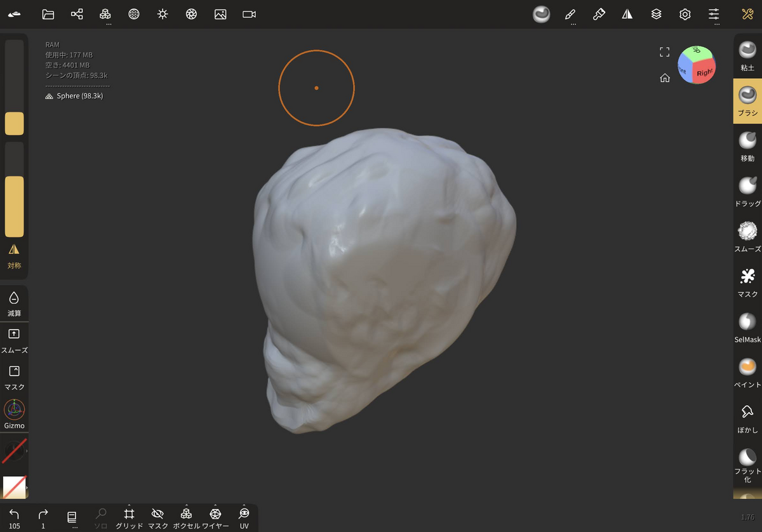The image size is (762, 532).
Task: Expand the UV options chevron
Action: pos(244,506)
